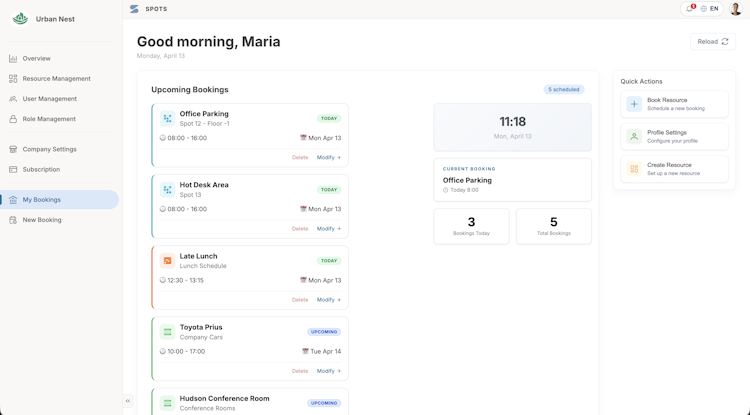The width and height of the screenshot is (750, 415).
Task: Delete the Late Lunch booking
Action: point(300,300)
